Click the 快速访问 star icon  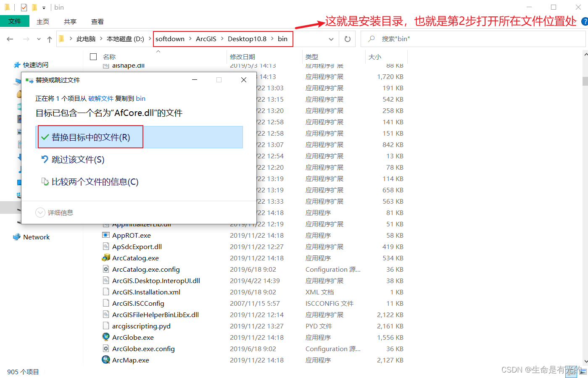click(x=17, y=65)
